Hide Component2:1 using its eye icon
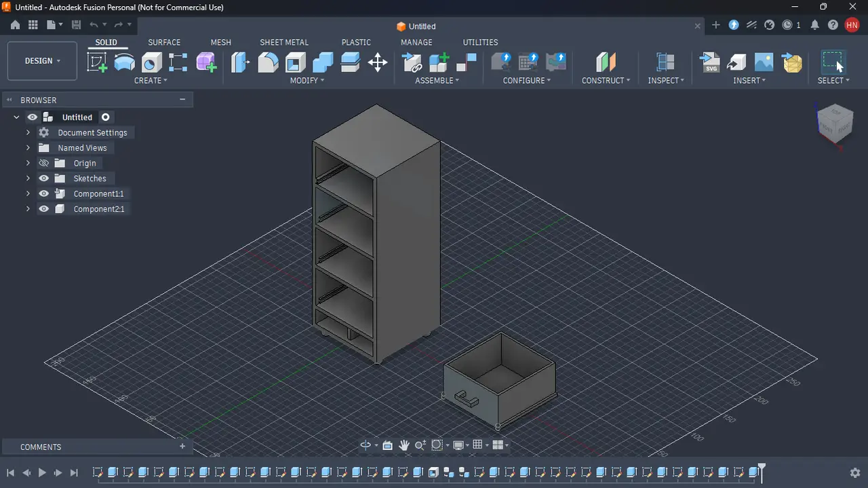 [x=44, y=209]
